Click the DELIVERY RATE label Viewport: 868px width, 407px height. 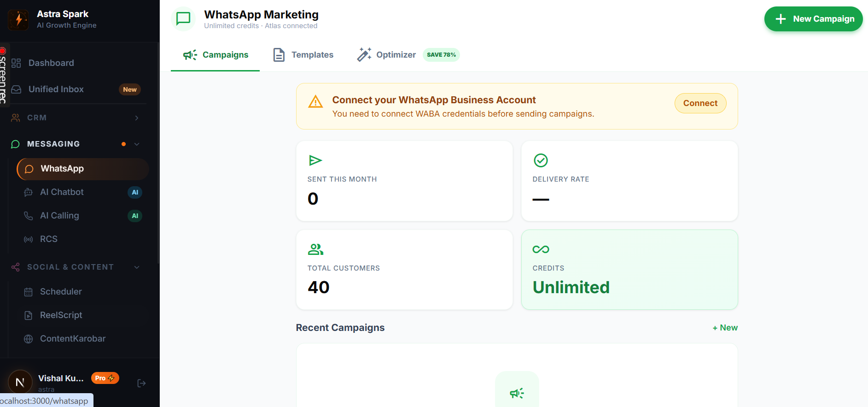[x=561, y=179]
